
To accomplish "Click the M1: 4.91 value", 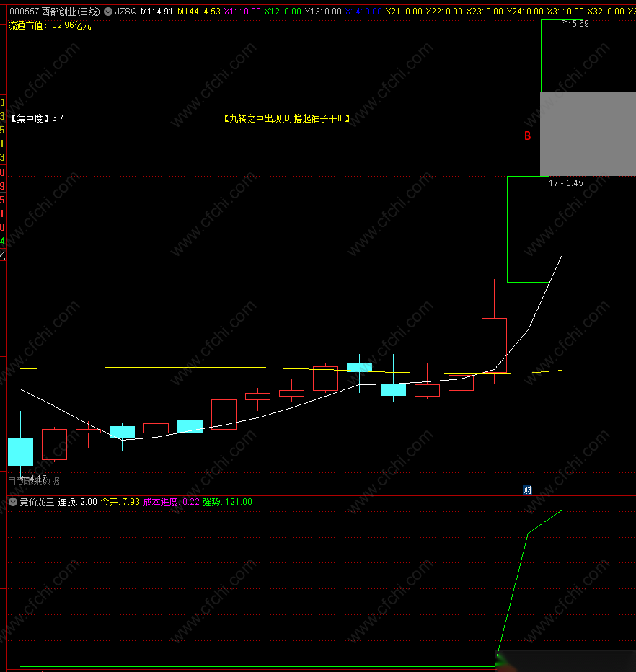I will click(x=156, y=12).
